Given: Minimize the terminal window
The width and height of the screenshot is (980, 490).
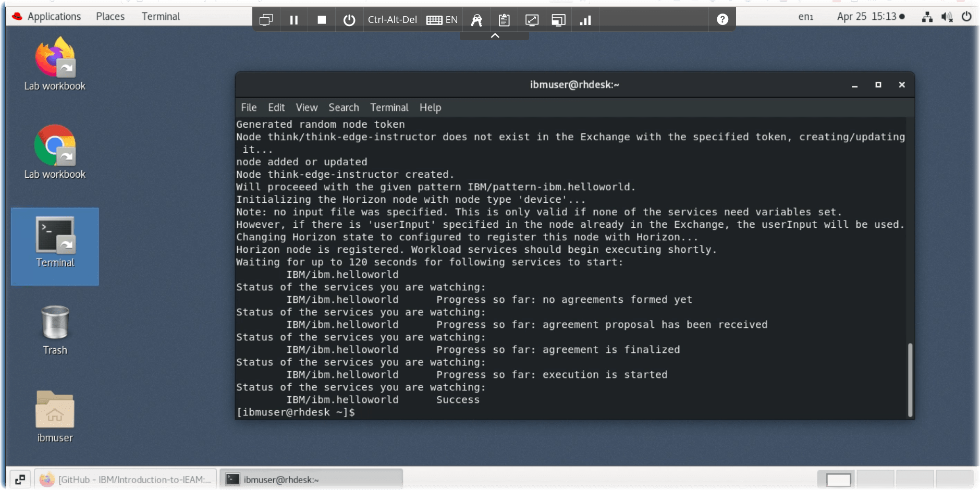Looking at the screenshot, I should tap(854, 85).
